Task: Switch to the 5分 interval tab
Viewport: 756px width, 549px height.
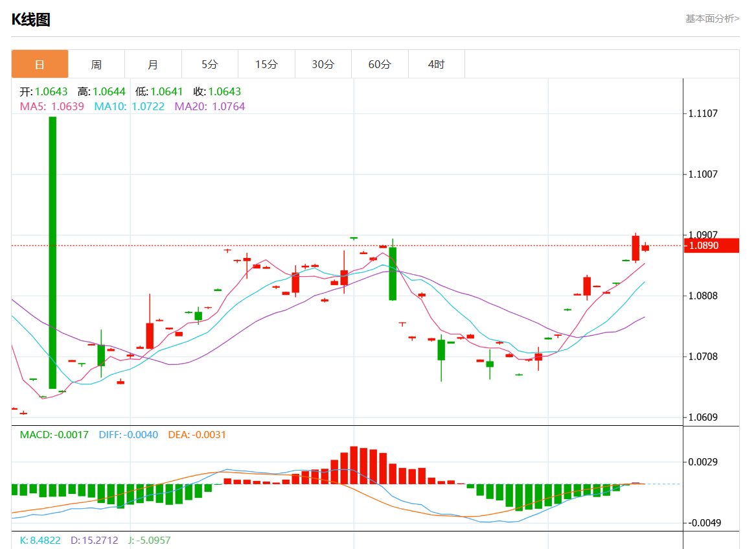Action: point(209,64)
